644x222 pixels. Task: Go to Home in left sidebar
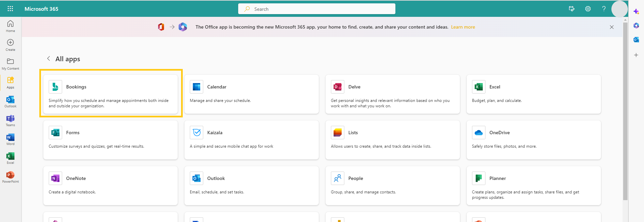pyautogui.click(x=10, y=26)
